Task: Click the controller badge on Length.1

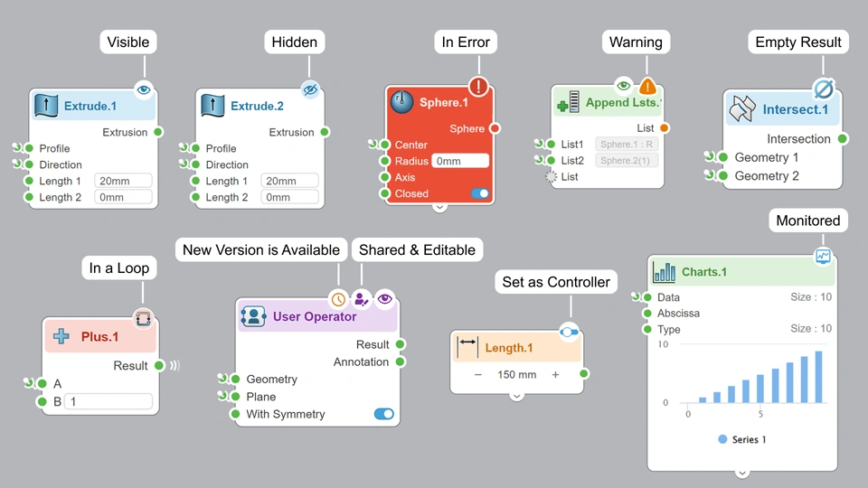Action: pyautogui.click(x=569, y=332)
